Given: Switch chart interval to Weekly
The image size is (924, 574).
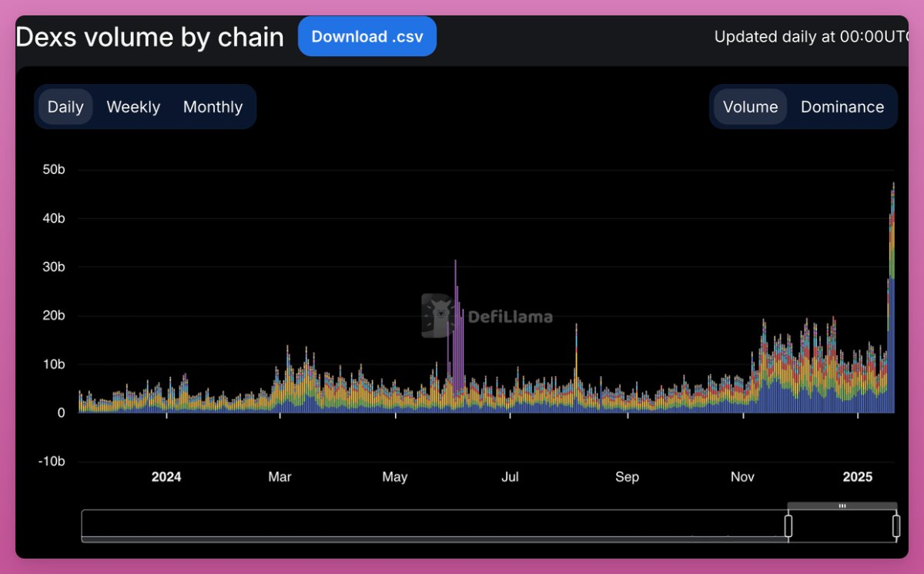Looking at the screenshot, I should (x=133, y=107).
